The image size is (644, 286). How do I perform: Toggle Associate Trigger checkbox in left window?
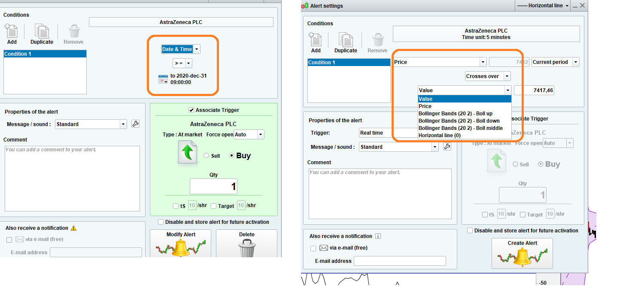click(x=191, y=110)
